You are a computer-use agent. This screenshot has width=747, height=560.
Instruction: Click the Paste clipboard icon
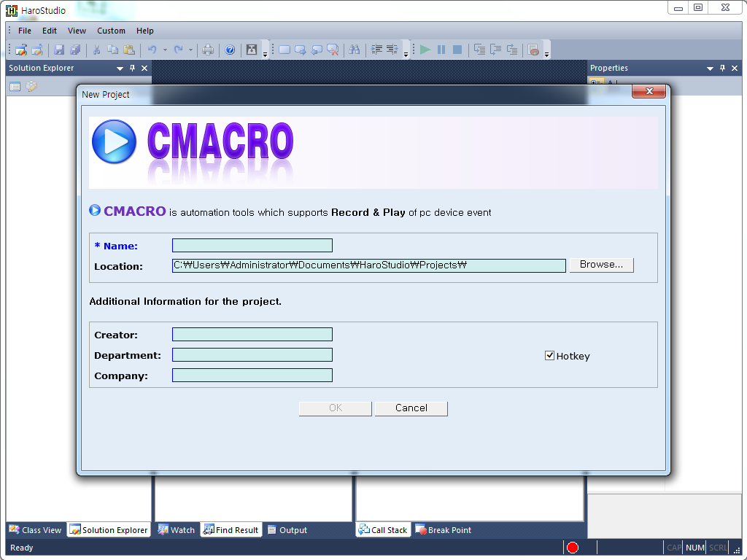[129, 50]
